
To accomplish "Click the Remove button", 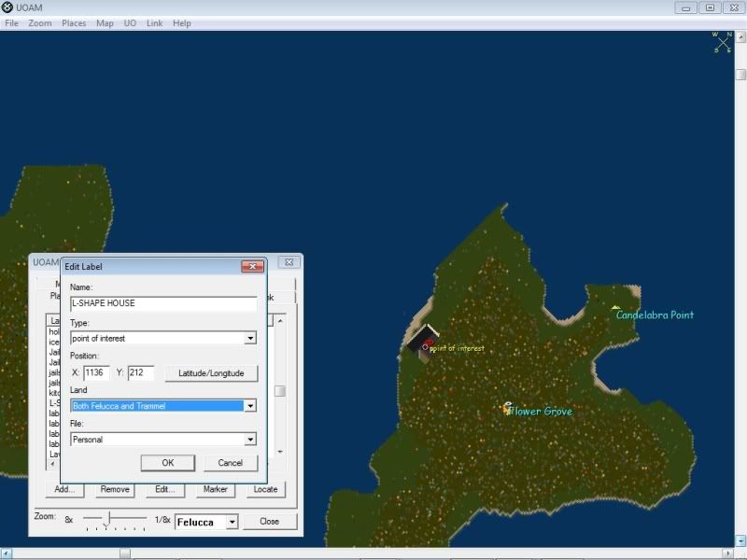I will pos(115,489).
